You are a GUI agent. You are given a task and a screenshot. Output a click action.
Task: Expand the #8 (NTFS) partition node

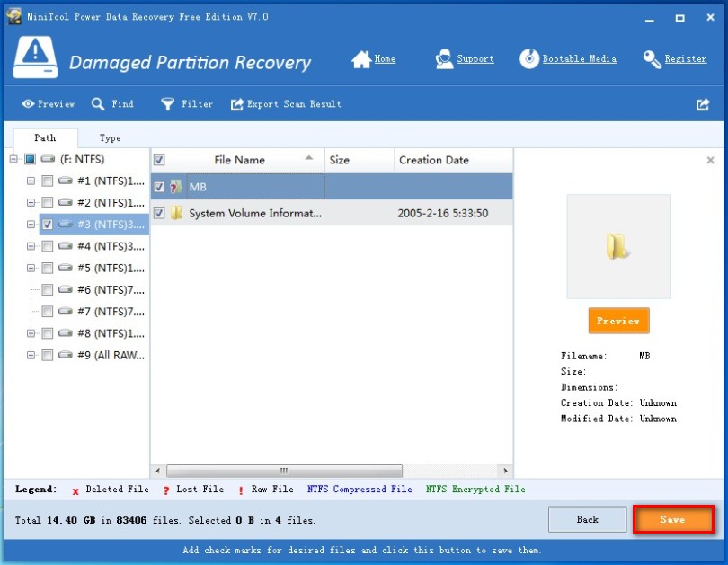[31, 333]
